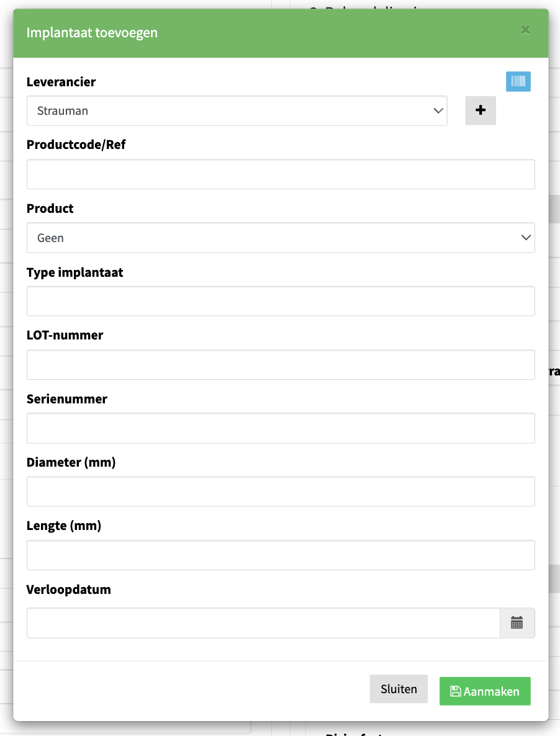Close the Implantaat toevoegen dialog

pyautogui.click(x=525, y=30)
